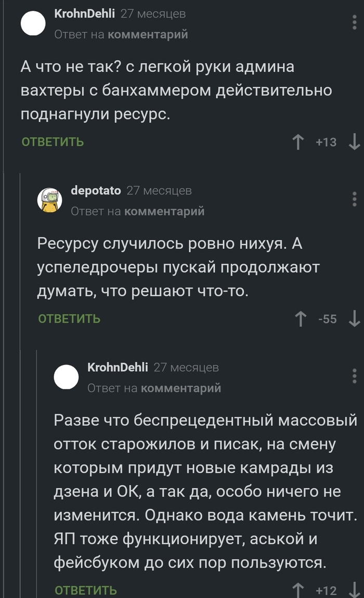Open KrohnDehli's avatar in the bottom comment
Screen dimensions: 364x598
(66, 377)
